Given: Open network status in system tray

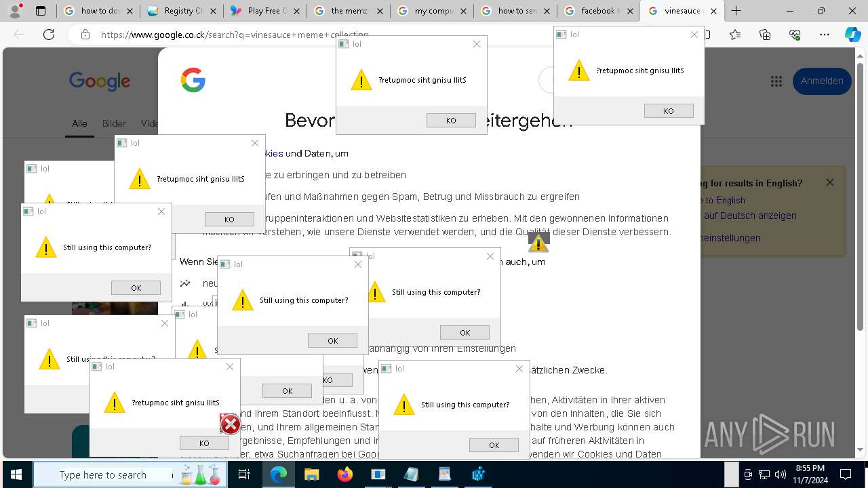Looking at the screenshot, I should (x=764, y=474).
